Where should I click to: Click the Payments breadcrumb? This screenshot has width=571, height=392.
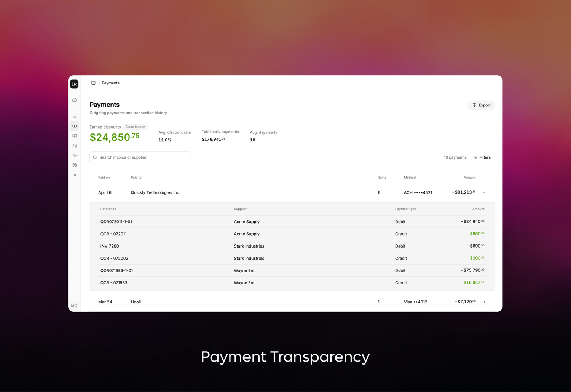[x=110, y=83]
